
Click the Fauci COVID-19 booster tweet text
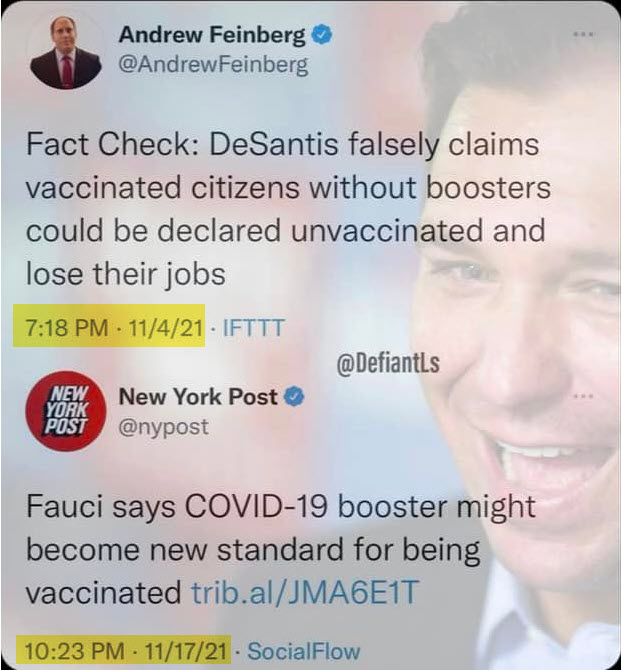click(281, 550)
